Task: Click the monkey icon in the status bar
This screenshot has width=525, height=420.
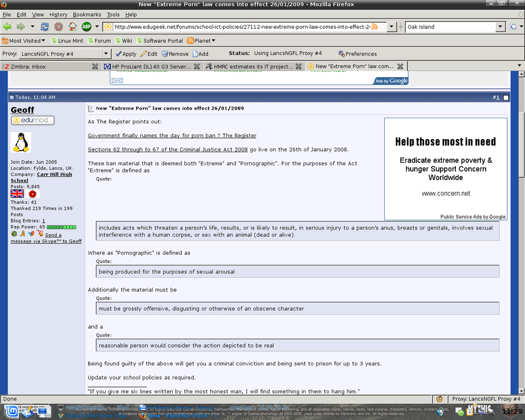Action: [x=439, y=399]
